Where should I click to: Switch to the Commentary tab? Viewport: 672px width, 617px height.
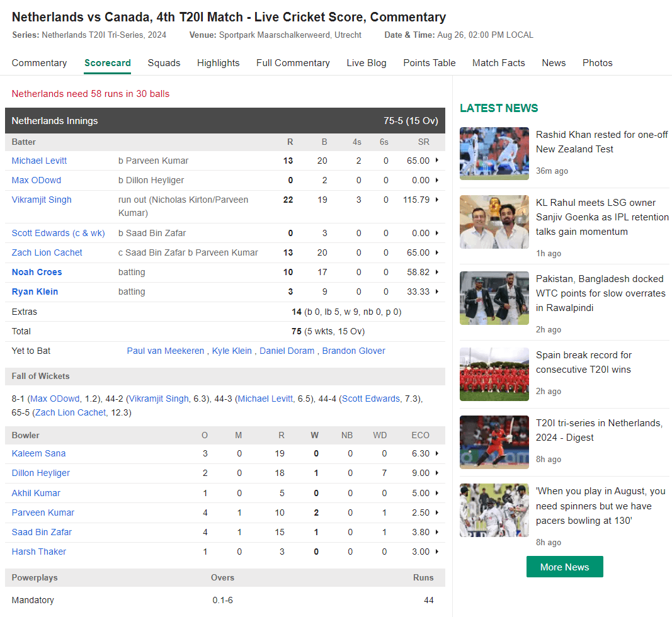39,63
